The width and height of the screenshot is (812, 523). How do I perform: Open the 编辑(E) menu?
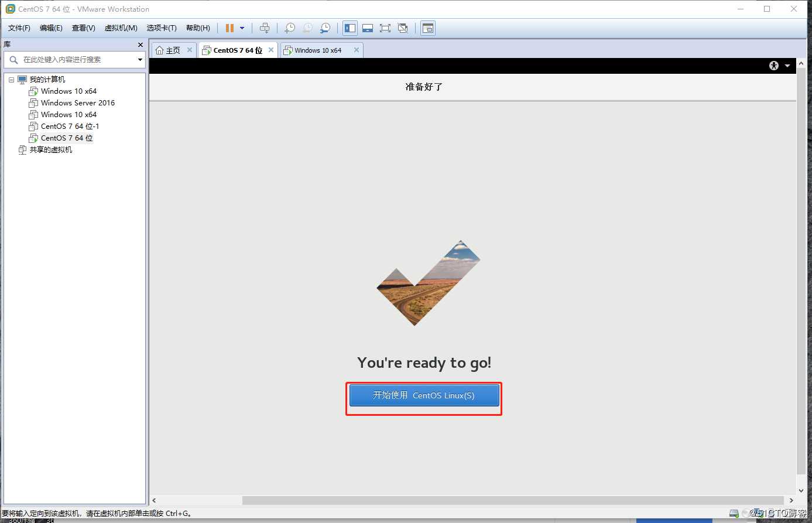point(51,28)
